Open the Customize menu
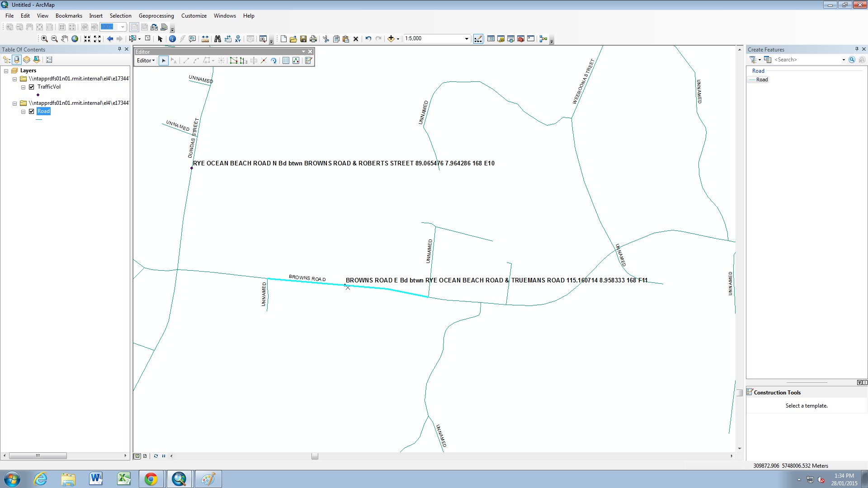This screenshot has width=868, height=488. coord(194,16)
